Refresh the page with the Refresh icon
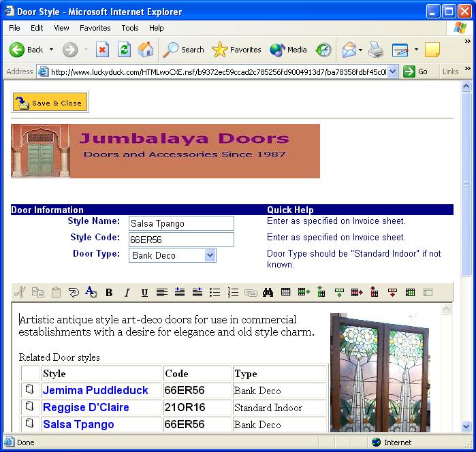476x452 pixels. 124,50
